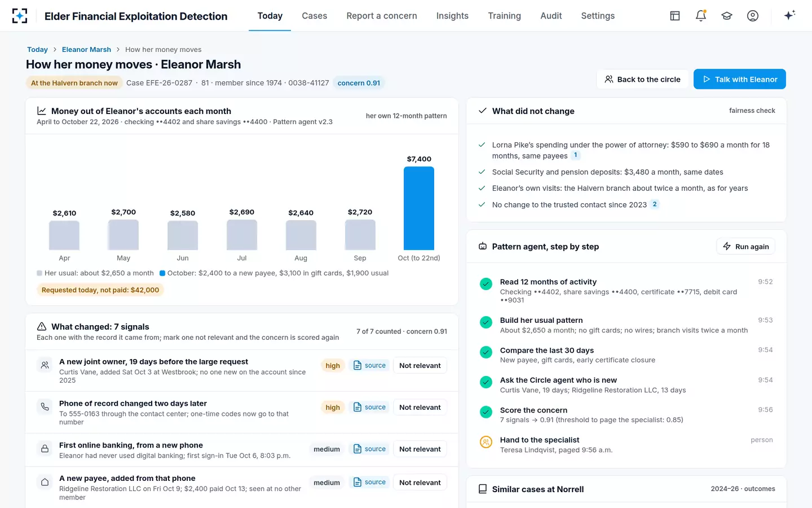Screen dimensions: 812x508
Task: Click the robot icon beside Pattern agent
Action: click(x=483, y=247)
